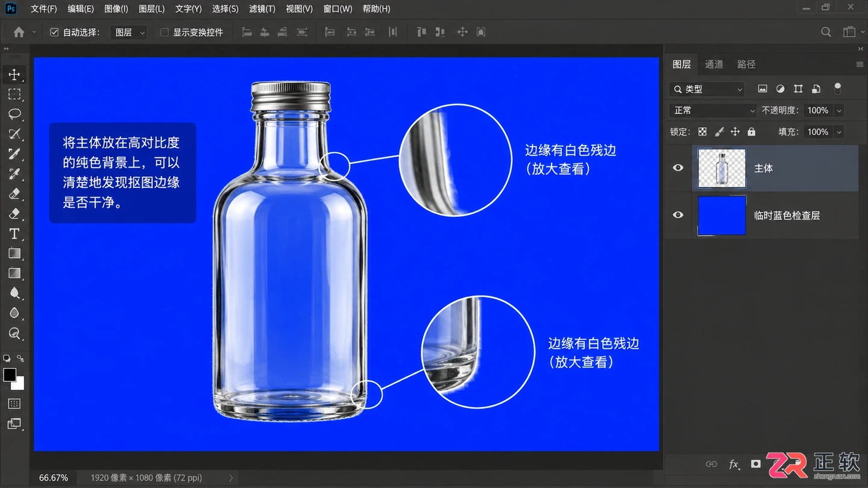Screen dimensions: 868x488
Task: Open the 滤镜(T) menu
Action: [x=262, y=9]
